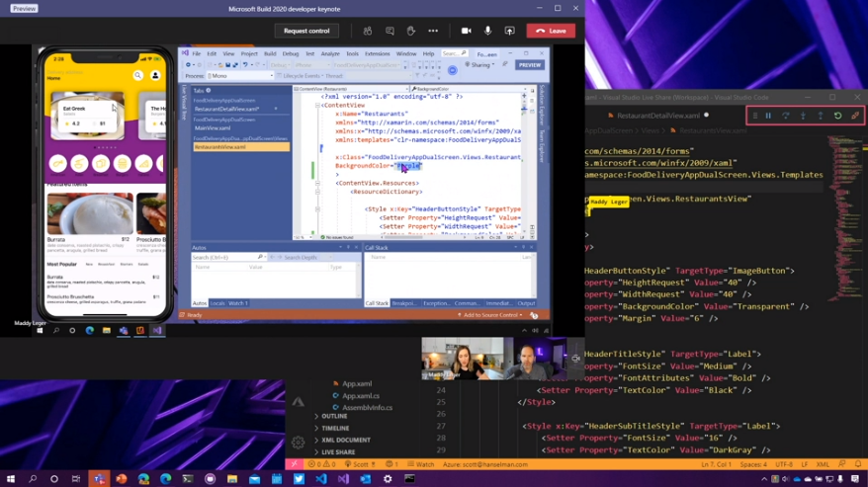This screenshot has height=487, width=868.
Task: Expand the LIVE SHARE section
Action: pyautogui.click(x=338, y=452)
